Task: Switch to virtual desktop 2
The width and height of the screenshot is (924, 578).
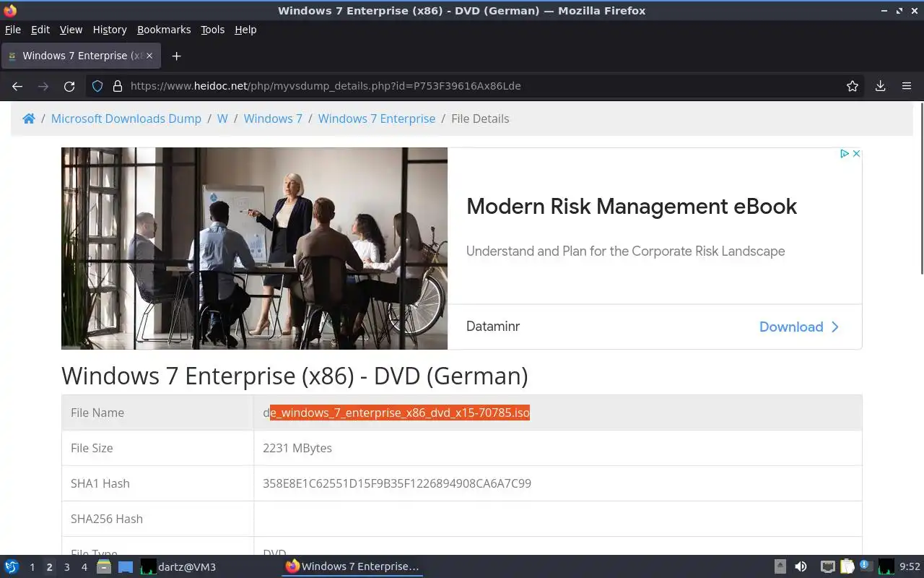Action: coord(49,567)
